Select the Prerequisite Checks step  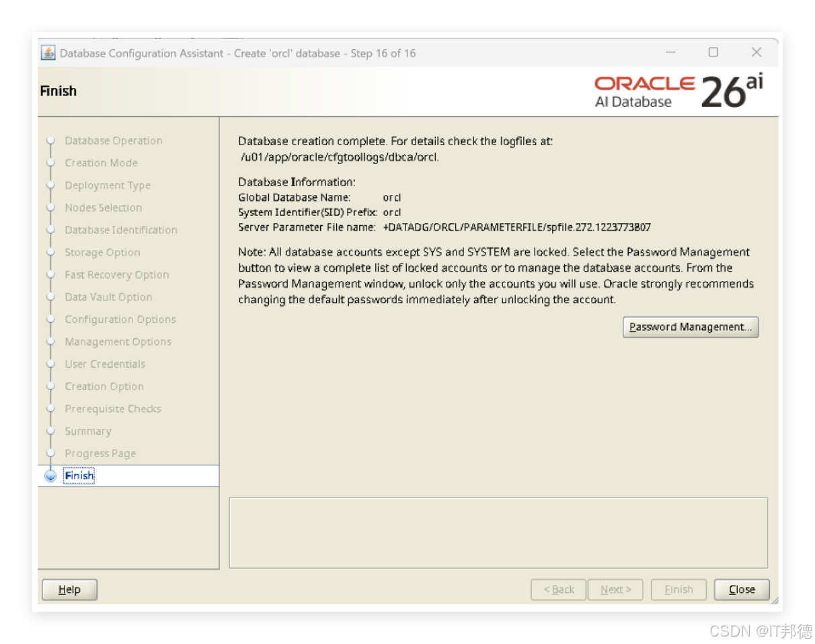(113, 409)
